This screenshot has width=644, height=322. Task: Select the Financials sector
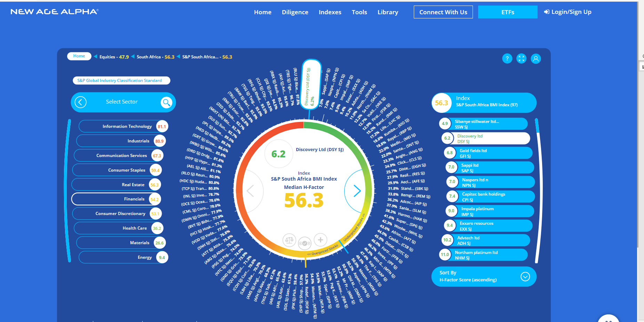(x=116, y=199)
